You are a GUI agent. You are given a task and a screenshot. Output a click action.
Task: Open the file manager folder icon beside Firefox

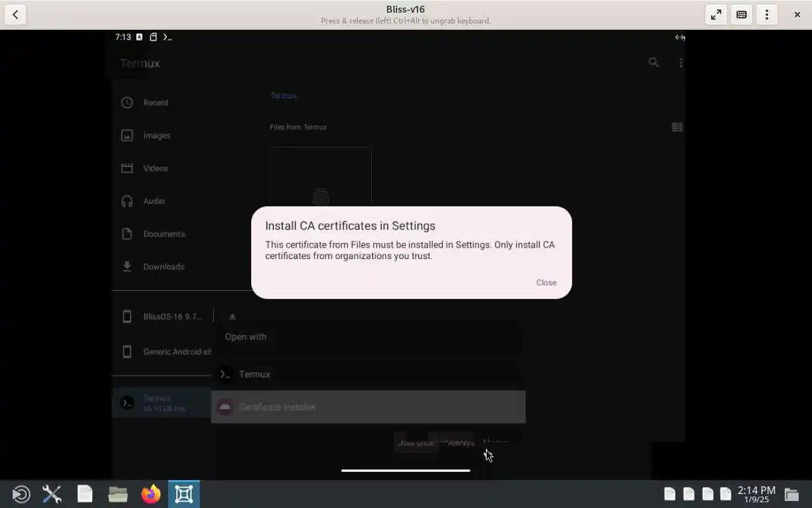pos(118,494)
